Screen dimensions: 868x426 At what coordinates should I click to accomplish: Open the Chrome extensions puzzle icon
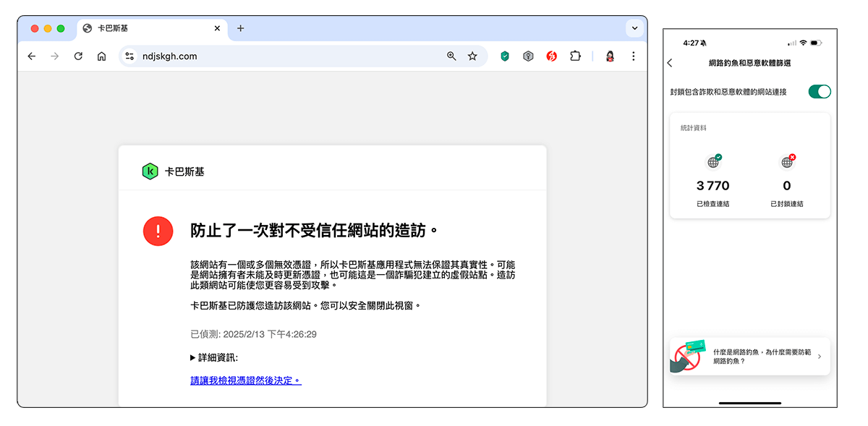coord(575,56)
